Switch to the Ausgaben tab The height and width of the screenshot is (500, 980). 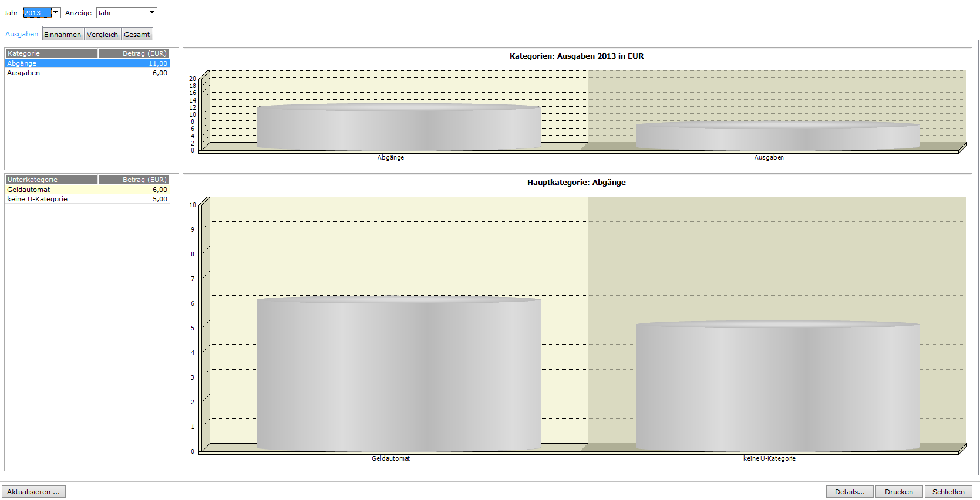coord(22,34)
